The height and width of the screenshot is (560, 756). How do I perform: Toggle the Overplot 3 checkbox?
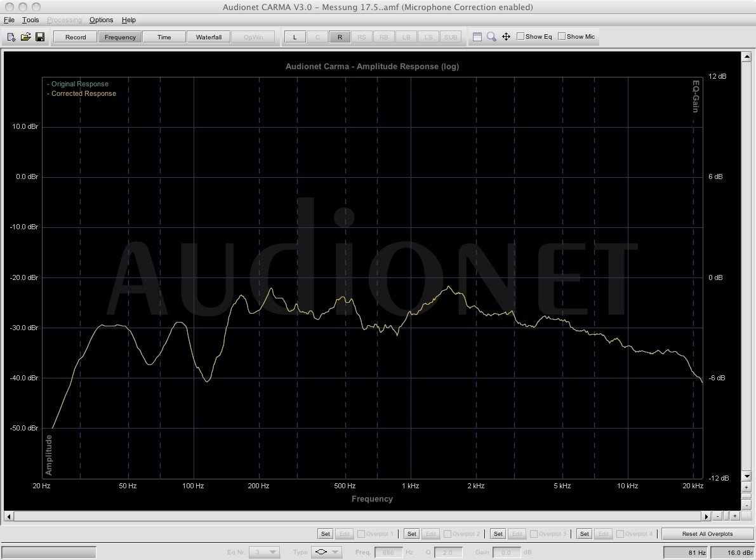click(533, 534)
